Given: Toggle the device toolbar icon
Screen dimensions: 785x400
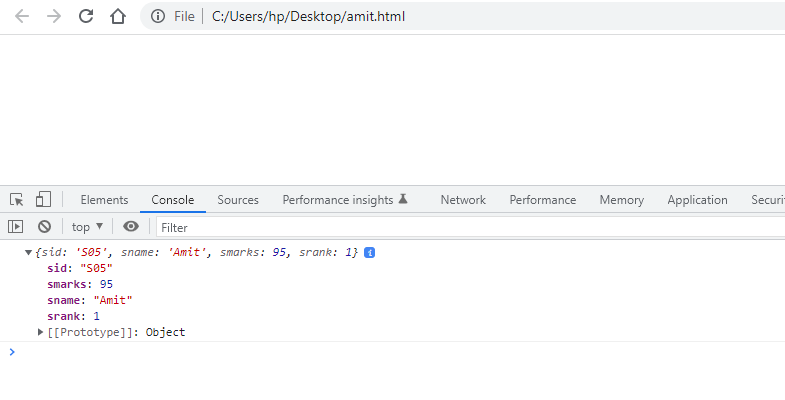Looking at the screenshot, I should click(x=44, y=199).
